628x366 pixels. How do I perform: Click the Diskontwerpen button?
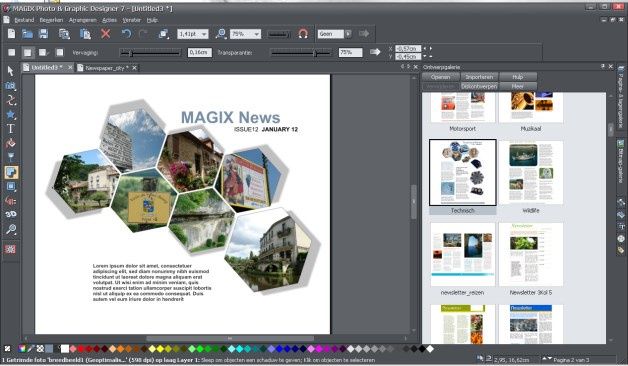[479, 86]
